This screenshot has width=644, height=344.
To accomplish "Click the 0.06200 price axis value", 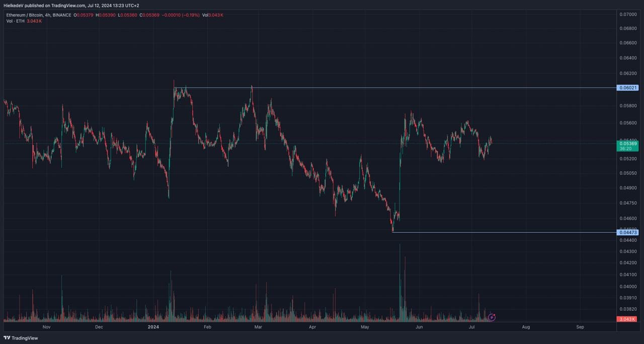I will [x=628, y=74].
